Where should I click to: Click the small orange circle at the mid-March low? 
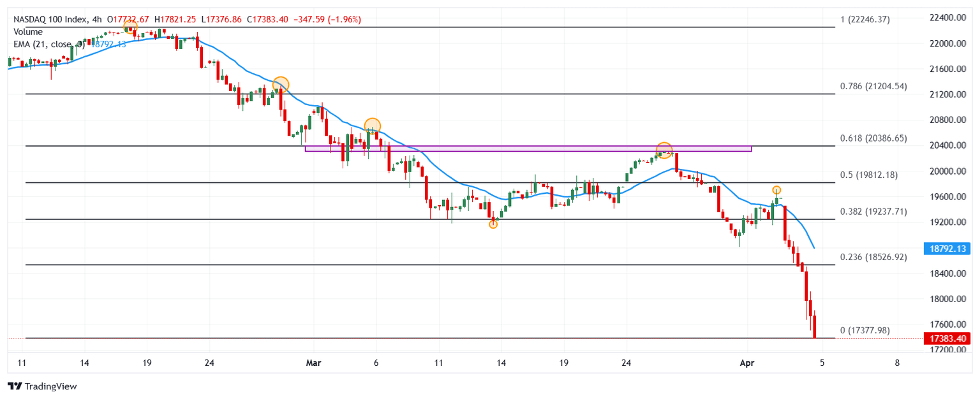[493, 224]
